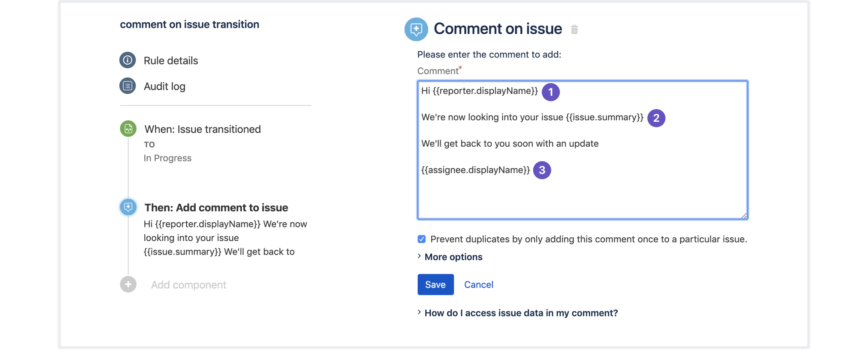The width and height of the screenshot is (868, 357).
Task: Click the large Comment on issue header icon
Action: 416,29
